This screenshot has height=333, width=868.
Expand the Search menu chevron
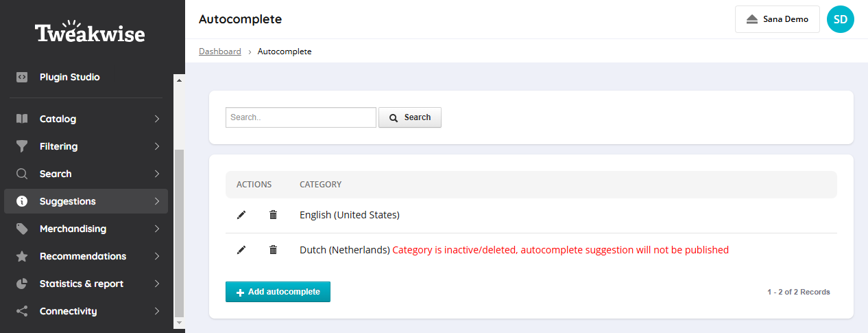coord(157,174)
